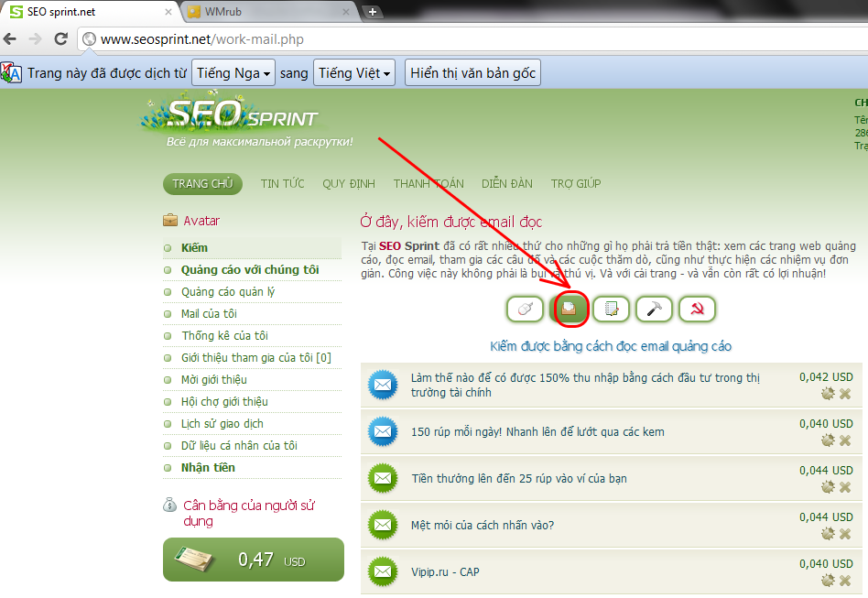
Task: Click blue envelope icon for 150 rúp email
Action: click(383, 431)
